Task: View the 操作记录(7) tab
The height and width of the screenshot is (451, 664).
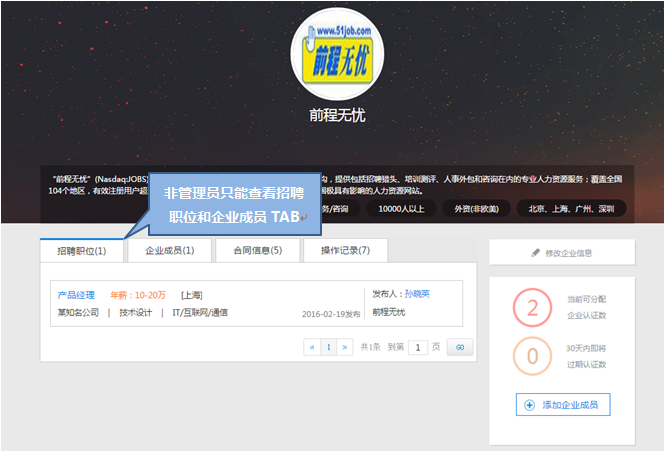Action: (346, 251)
